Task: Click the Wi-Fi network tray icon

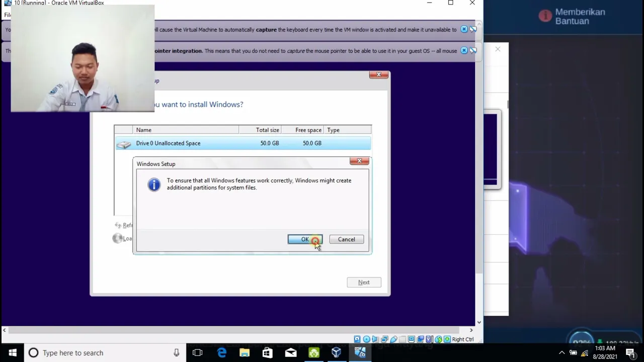Action: click(x=585, y=353)
